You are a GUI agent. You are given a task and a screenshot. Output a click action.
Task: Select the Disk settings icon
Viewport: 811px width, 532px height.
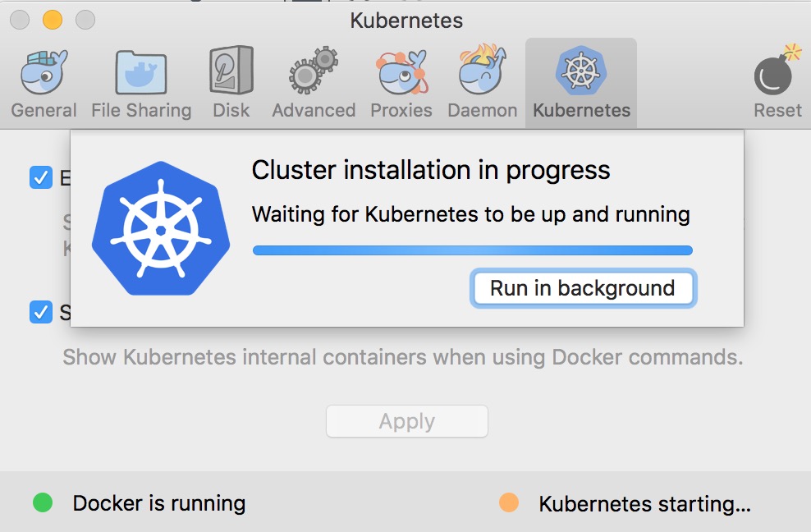point(231,83)
